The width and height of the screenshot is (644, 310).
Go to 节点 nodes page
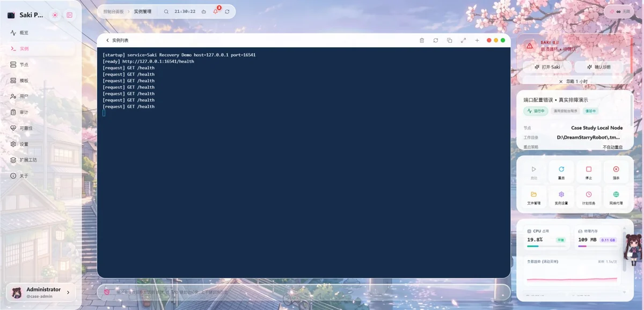pos(41,64)
